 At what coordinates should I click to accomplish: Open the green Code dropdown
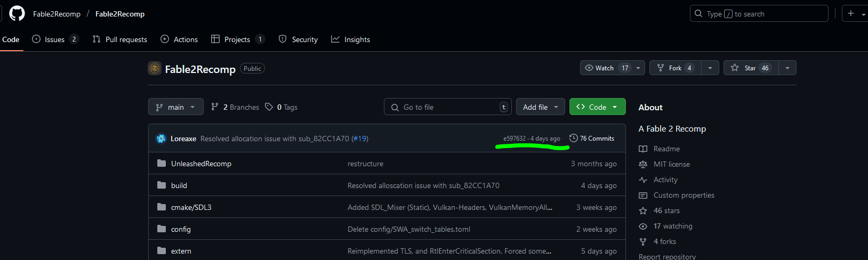click(597, 107)
